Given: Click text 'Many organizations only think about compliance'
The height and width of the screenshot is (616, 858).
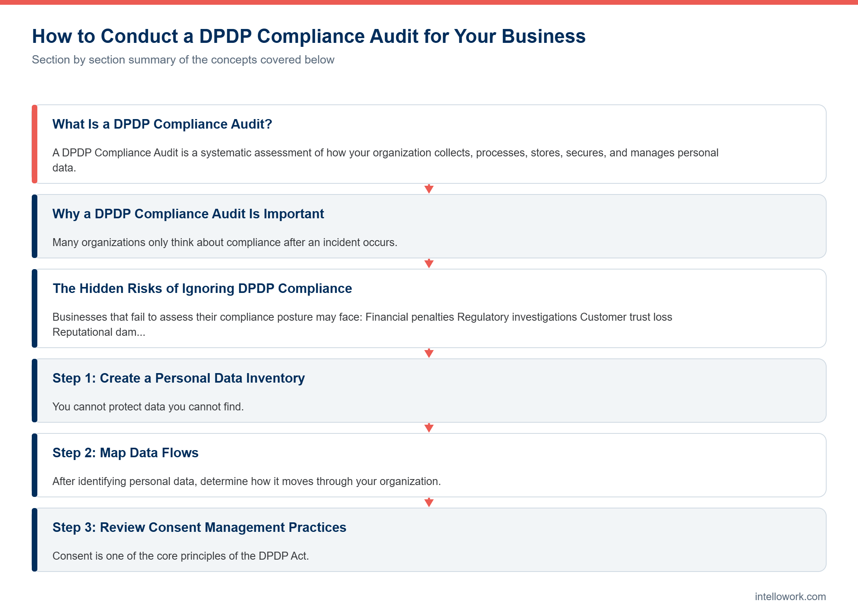Looking at the screenshot, I should [225, 243].
